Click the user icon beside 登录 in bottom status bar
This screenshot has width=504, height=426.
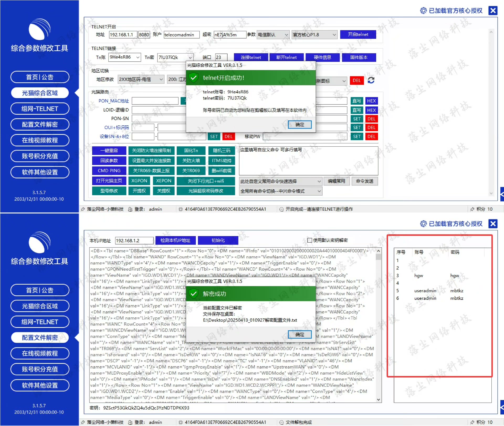tap(130, 422)
